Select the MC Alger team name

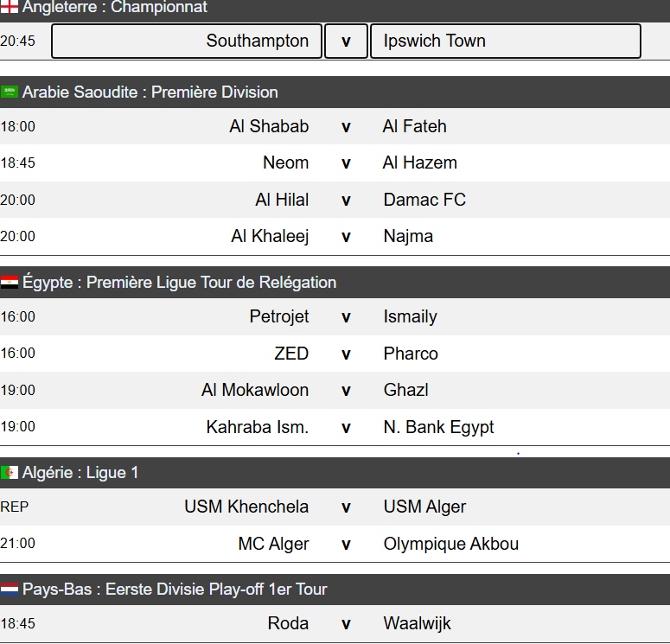pyautogui.click(x=273, y=544)
